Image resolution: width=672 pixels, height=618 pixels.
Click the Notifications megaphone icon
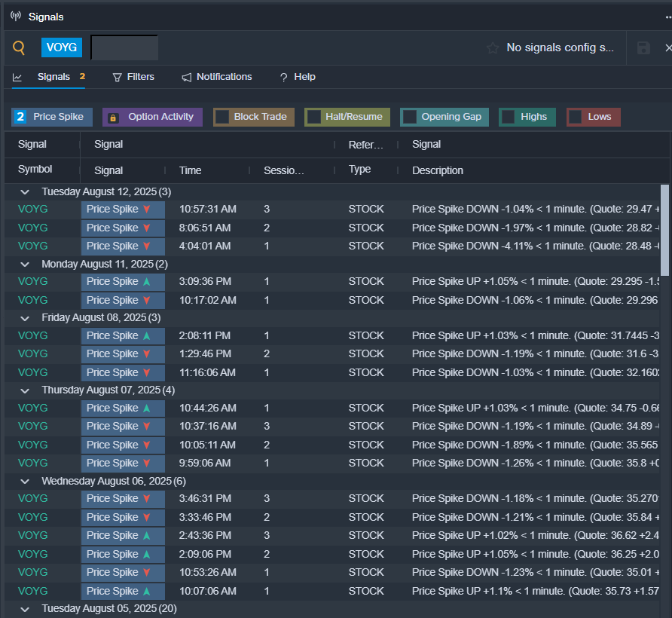click(186, 78)
